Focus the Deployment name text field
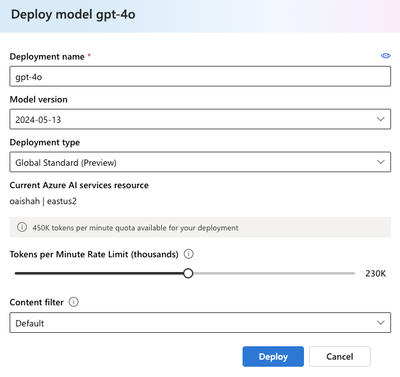This screenshot has height=377, width=400. point(200,76)
